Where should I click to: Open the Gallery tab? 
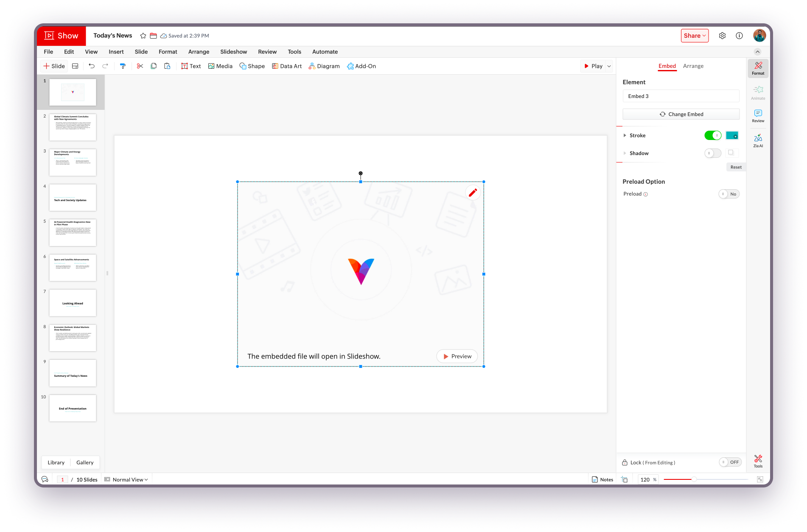click(85, 462)
